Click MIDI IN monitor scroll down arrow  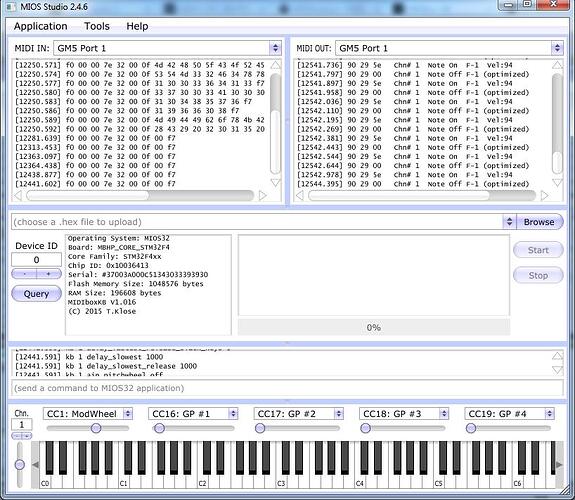point(275,182)
